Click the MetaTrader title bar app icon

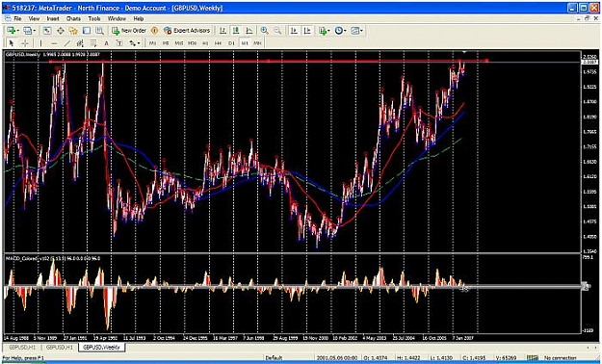[x=7, y=8]
